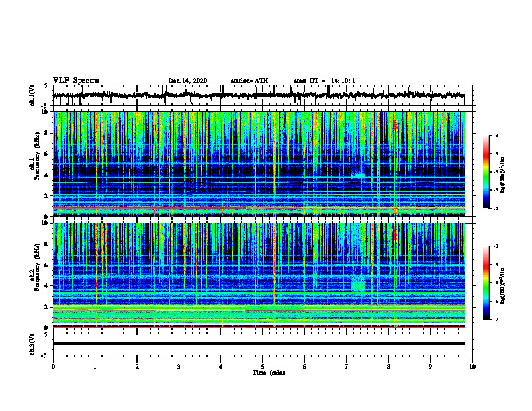Select the date text "Dec. 14, 2020"
Viewport: 532px width, 411px height.
pyautogui.click(x=187, y=81)
